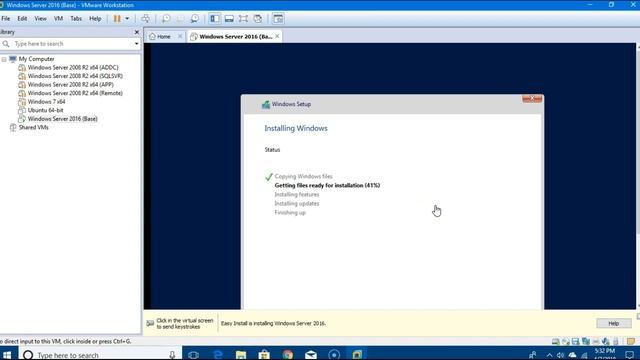Open the File menu
The image size is (640, 360).
(x=6, y=19)
